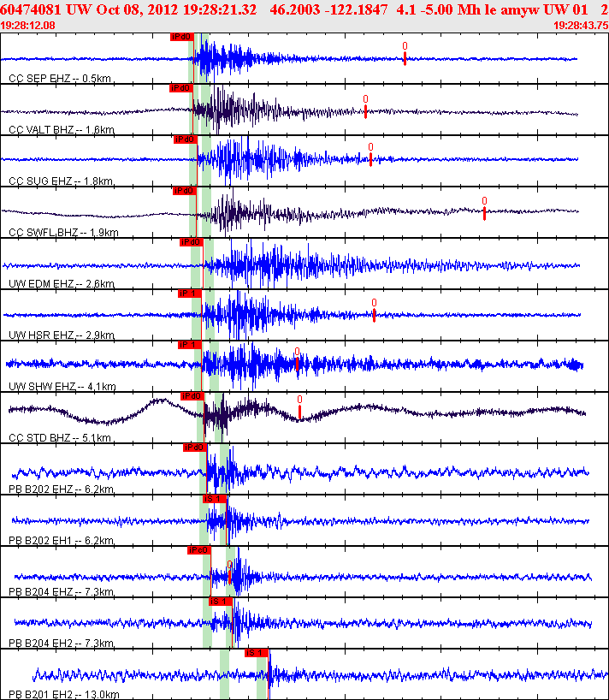
Task: Select the UW EDM EHZ -- 2.6km station label
Action: (62, 284)
